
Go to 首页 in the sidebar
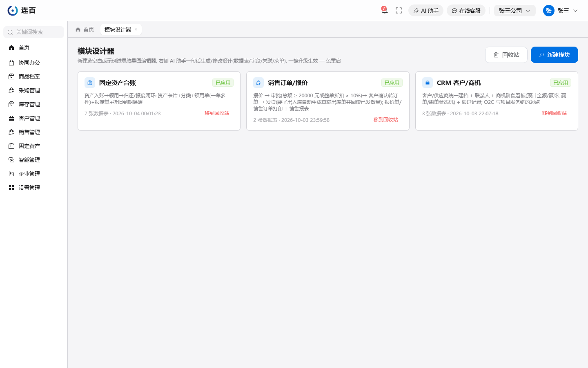pos(33,47)
